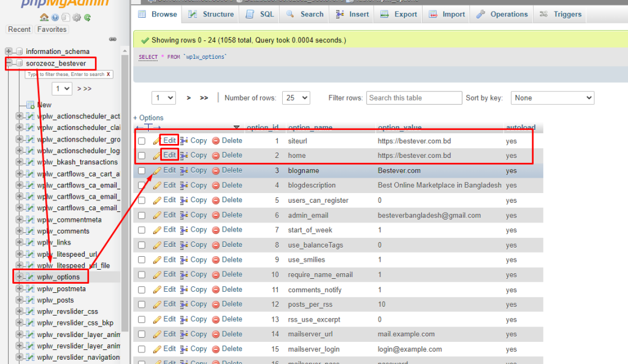628x364 pixels.
Task: Click the table icon next to wplw_links
Action: click(30, 243)
